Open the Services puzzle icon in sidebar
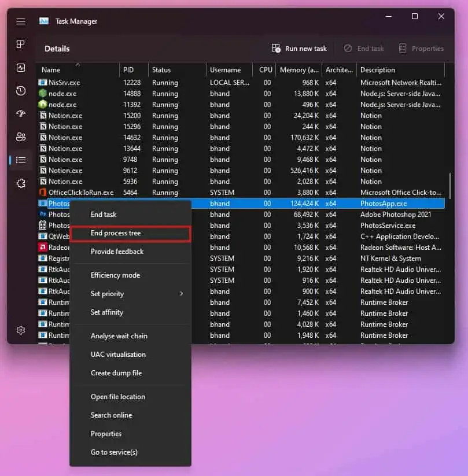Screen dimensions: 468x476 21,183
